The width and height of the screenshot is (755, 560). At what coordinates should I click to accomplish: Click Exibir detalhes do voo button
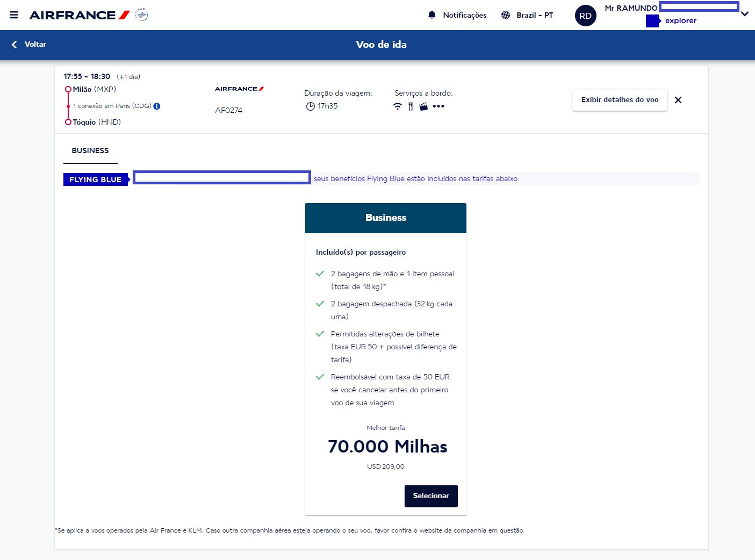(x=620, y=100)
